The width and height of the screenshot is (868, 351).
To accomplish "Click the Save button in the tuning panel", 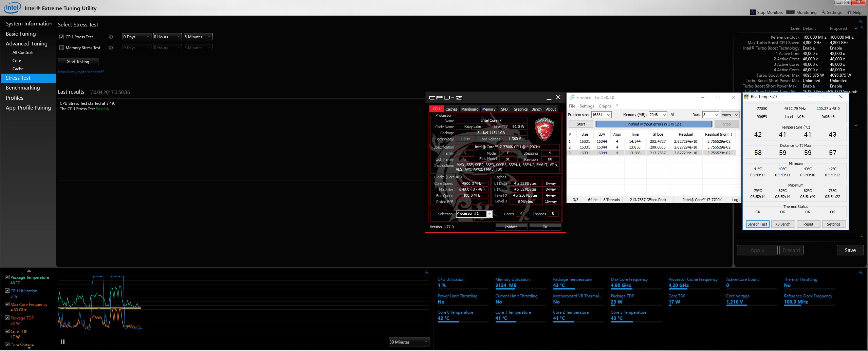I will [850, 250].
